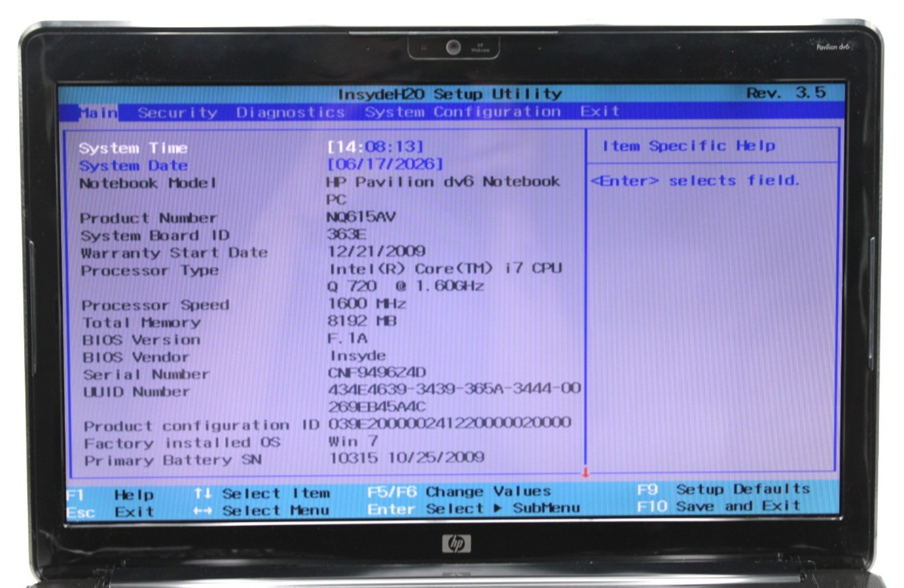
Task: Click the UUID Number label
Action: (x=136, y=391)
